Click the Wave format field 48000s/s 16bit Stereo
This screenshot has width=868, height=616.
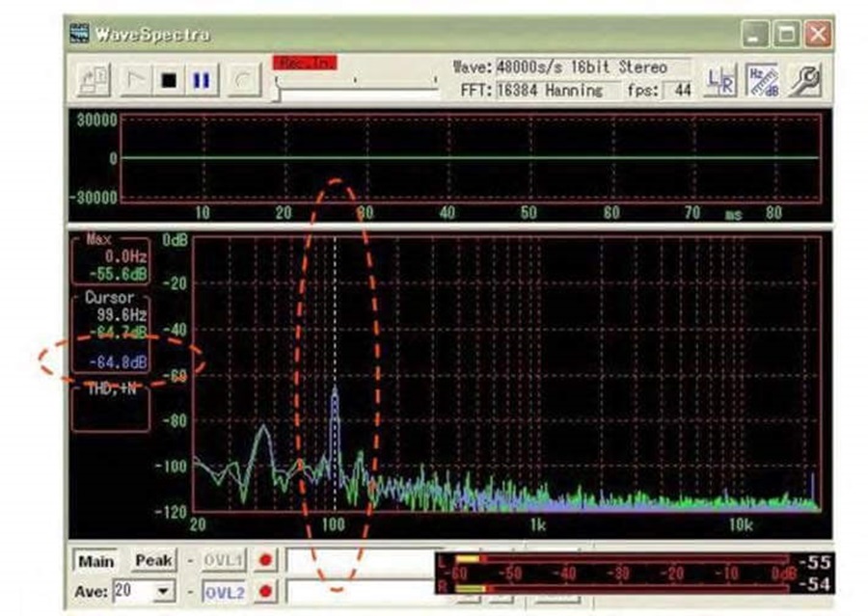(x=592, y=67)
